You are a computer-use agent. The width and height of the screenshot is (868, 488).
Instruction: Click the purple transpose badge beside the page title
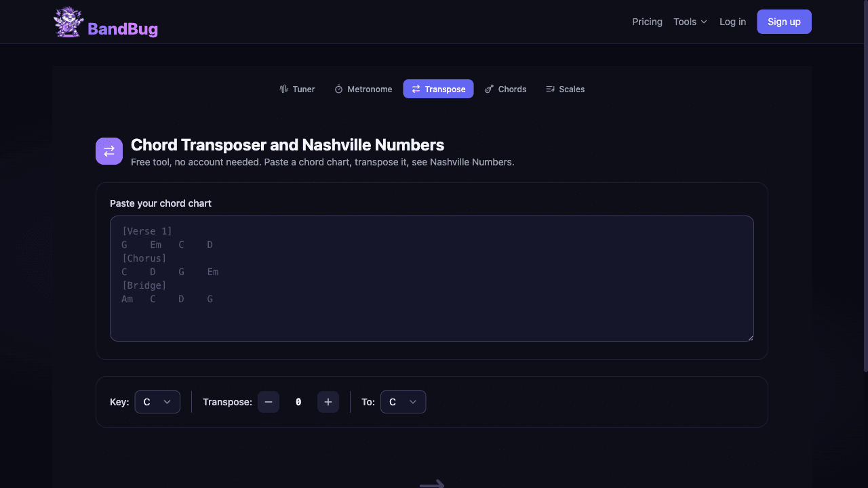109,151
